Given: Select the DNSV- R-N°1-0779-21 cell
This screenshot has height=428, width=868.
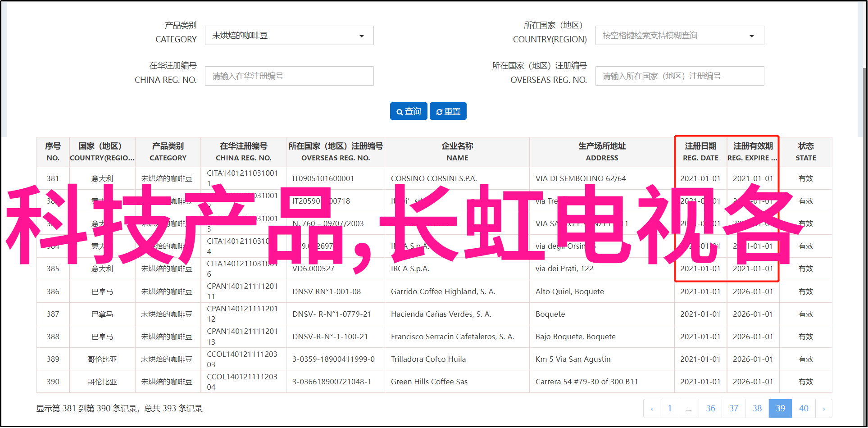Looking at the screenshot, I should point(336,314).
